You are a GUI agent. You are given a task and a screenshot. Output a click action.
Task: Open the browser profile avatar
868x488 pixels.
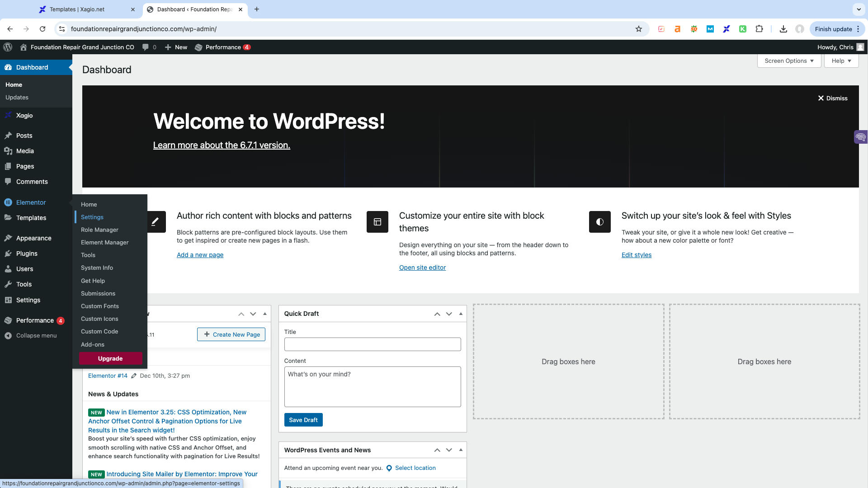(x=800, y=29)
